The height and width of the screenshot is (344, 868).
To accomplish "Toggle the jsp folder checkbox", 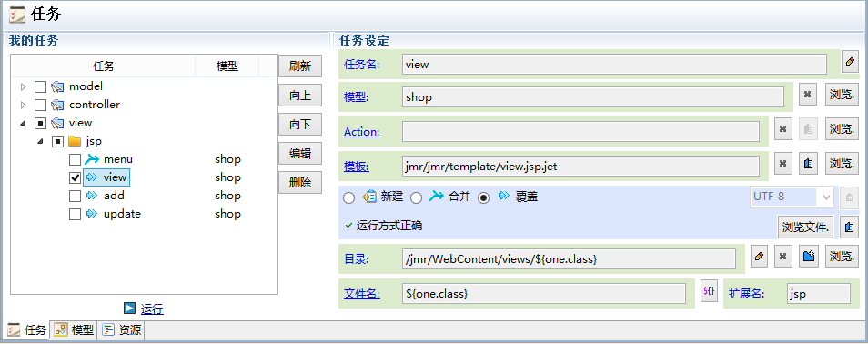I will point(57,141).
